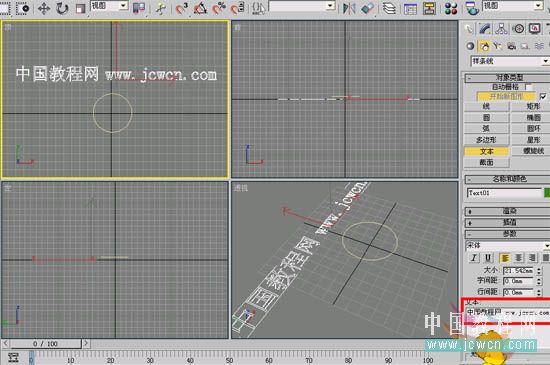Click the 圆环 shape button

tap(531, 129)
